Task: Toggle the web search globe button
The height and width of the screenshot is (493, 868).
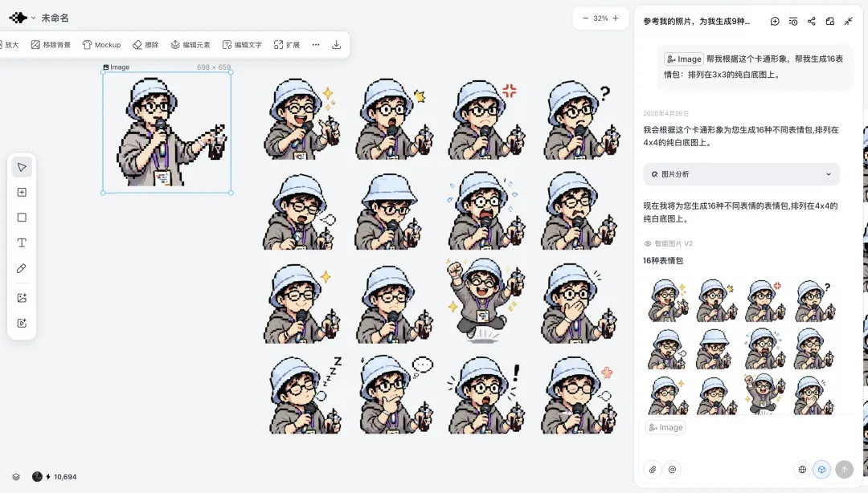Action: [x=801, y=470]
